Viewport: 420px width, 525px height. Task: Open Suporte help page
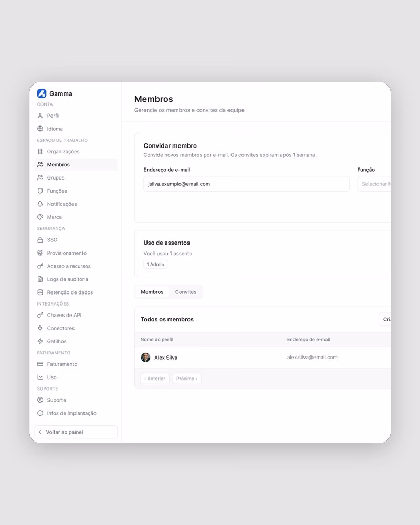[x=76, y=400]
